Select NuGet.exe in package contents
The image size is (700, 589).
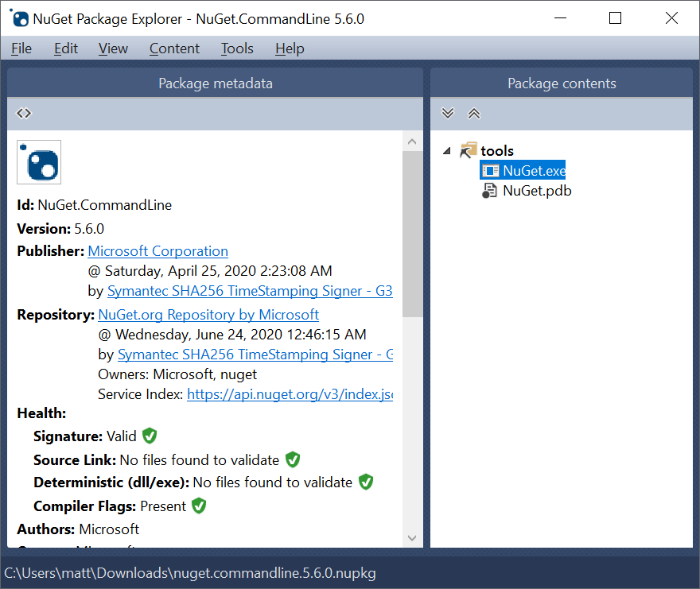pyautogui.click(x=523, y=170)
